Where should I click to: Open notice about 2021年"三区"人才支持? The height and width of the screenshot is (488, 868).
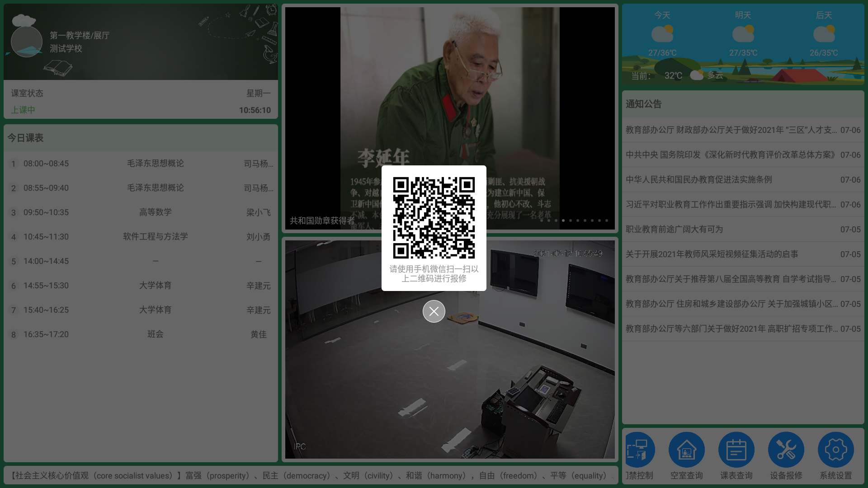pyautogui.click(x=743, y=130)
